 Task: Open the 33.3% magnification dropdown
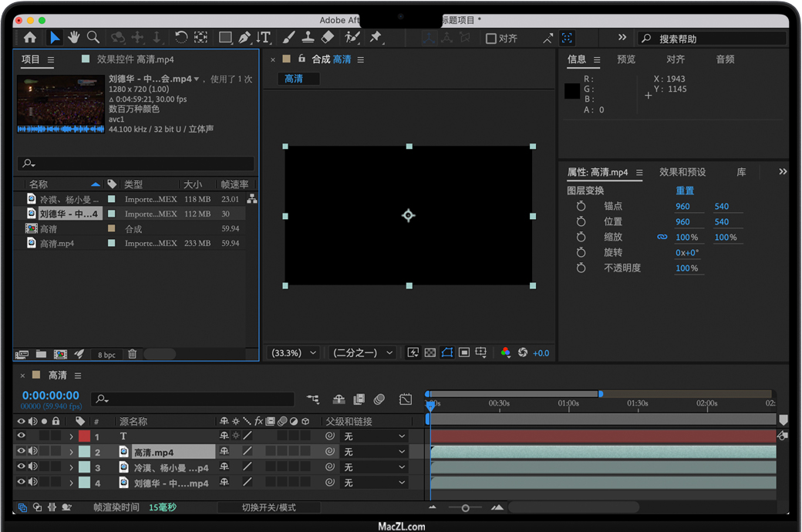point(293,352)
